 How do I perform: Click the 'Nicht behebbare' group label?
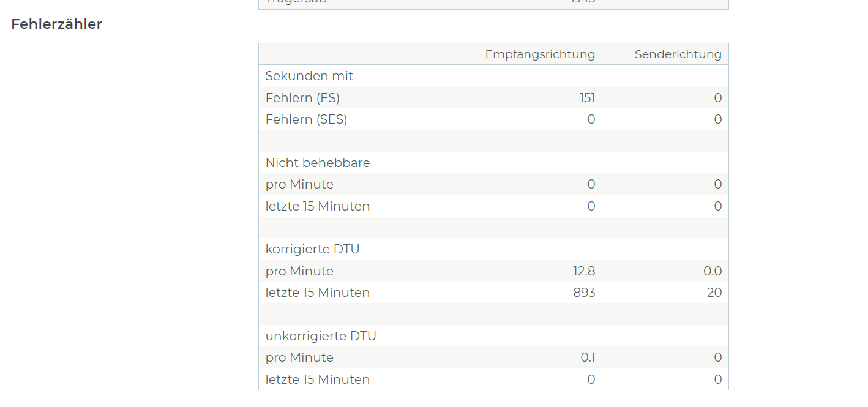[318, 163]
